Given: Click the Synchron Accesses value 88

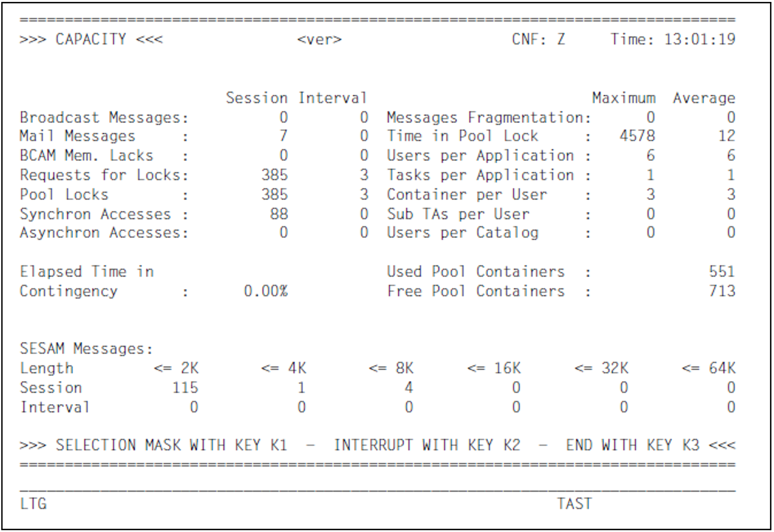Looking at the screenshot, I should pyautogui.click(x=279, y=213).
